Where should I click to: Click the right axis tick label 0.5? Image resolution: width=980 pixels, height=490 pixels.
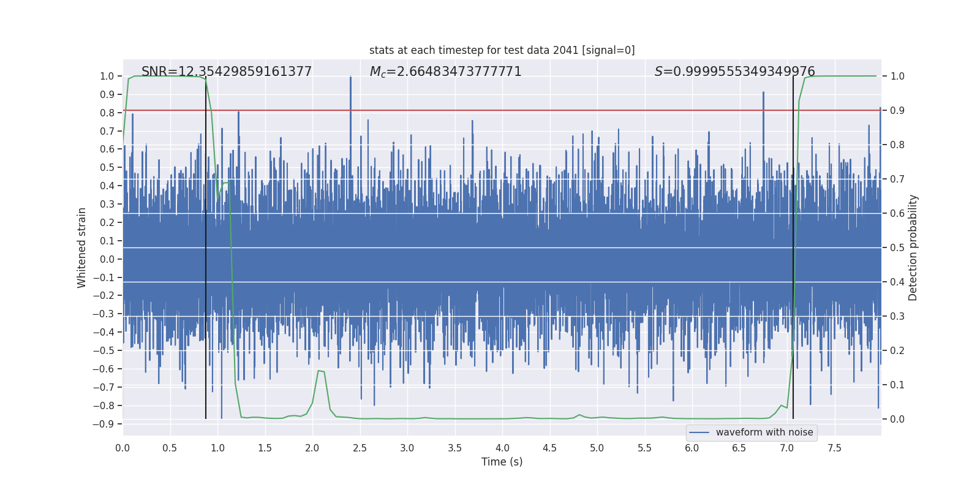pyautogui.click(x=897, y=248)
